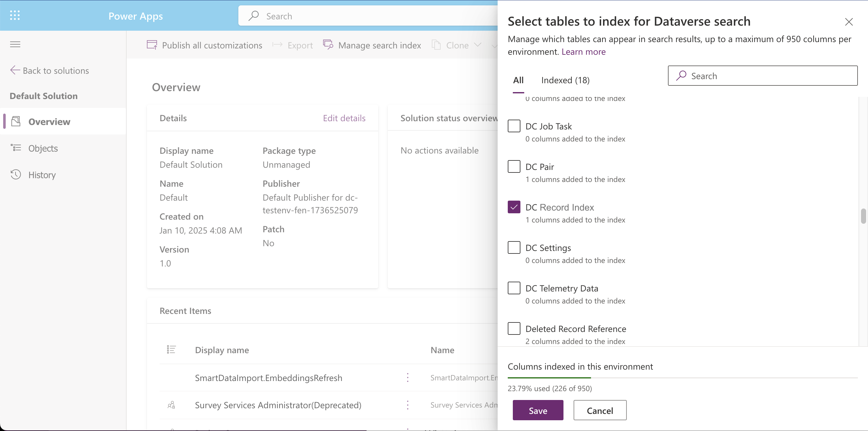This screenshot has width=868, height=431.
Task: Click the 'No actions available' text
Action: [439, 150]
